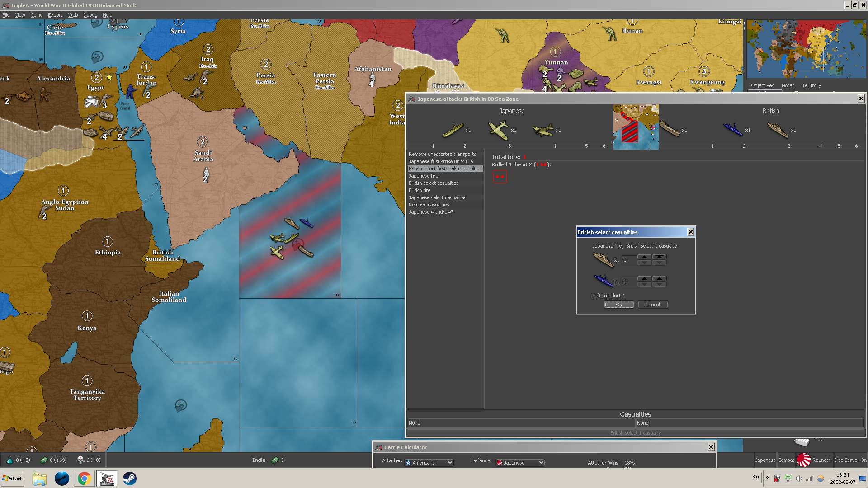Open the File menu
The image size is (868, 488).
(6, 15)
